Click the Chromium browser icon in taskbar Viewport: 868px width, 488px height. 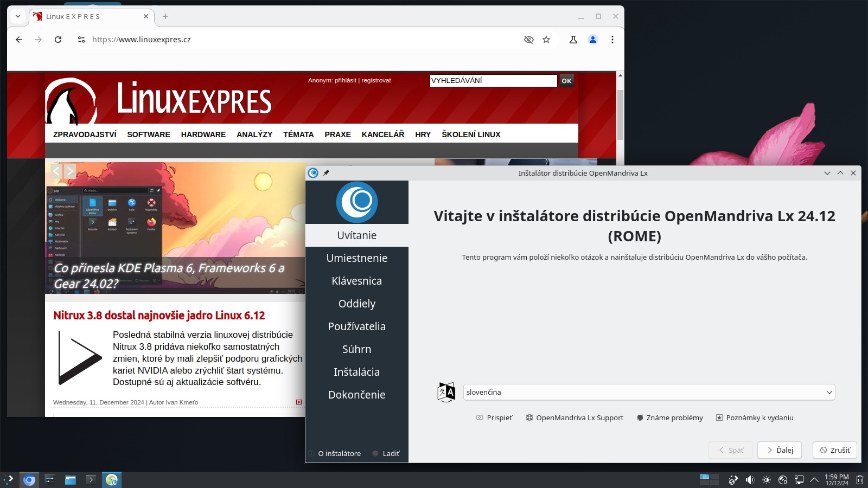coord(29,480)
